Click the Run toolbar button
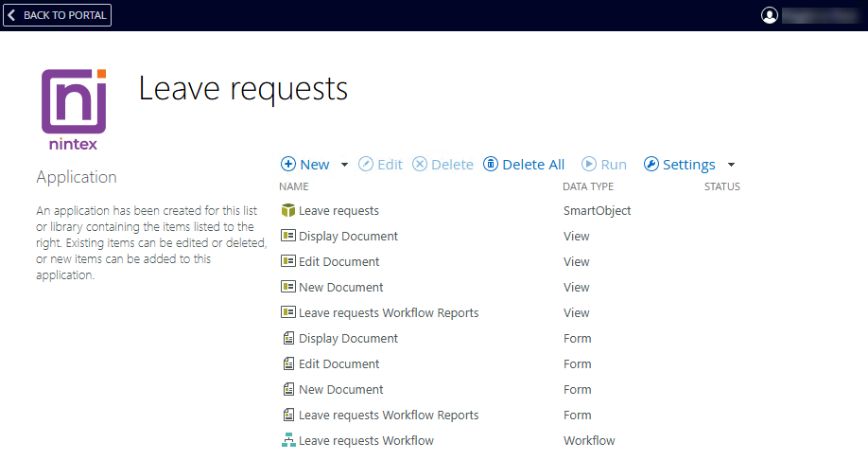 604,165
